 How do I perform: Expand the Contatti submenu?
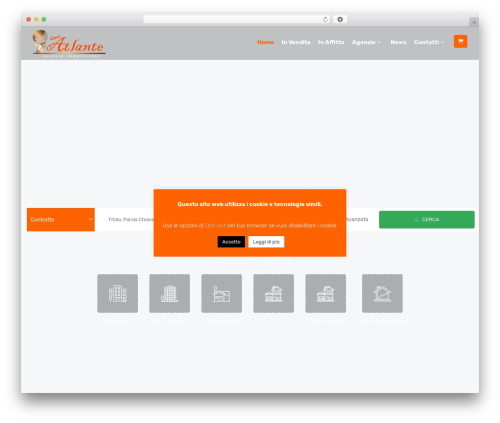tap(429, 42)
